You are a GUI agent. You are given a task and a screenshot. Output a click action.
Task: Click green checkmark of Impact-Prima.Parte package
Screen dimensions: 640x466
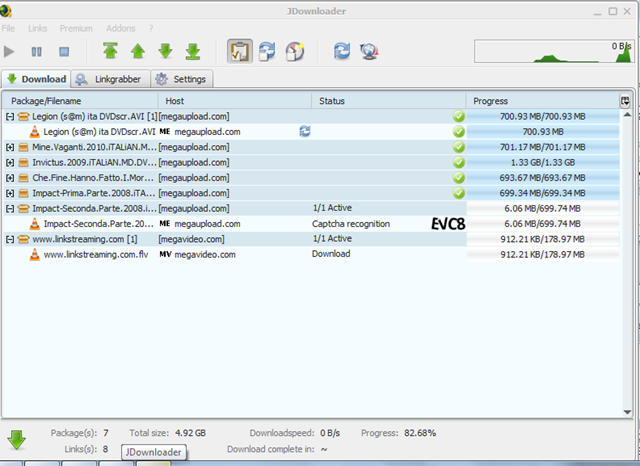click(x=459, y=193)
